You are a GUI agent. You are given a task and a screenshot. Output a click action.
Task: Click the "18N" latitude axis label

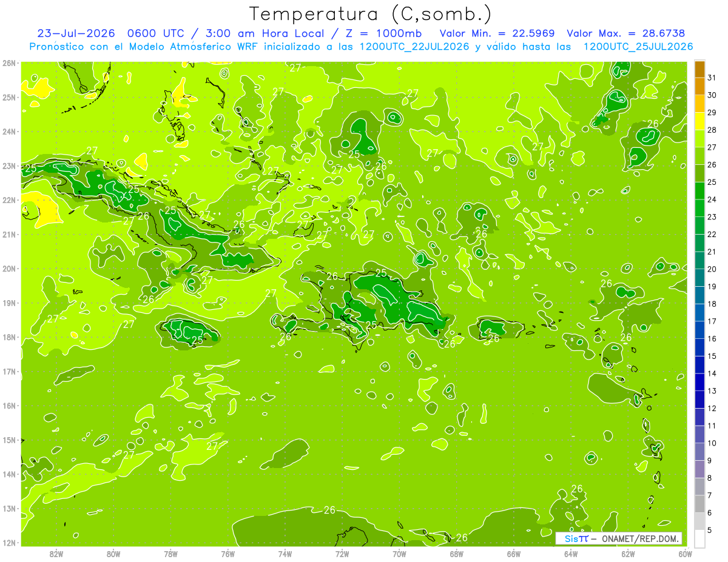click(x=10, y=337)
